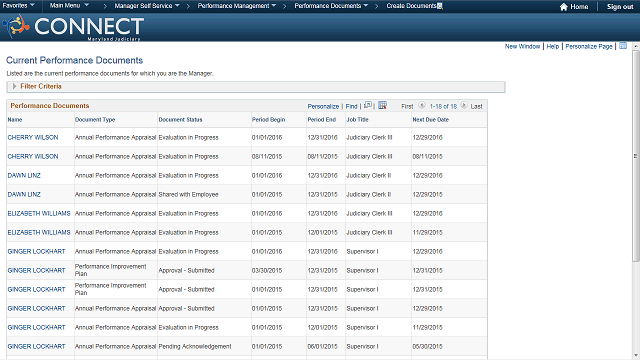Sort by the Period Begin column header
This screenshot has height=360, width=640.
pyautogui.click(x=268, y=120)
